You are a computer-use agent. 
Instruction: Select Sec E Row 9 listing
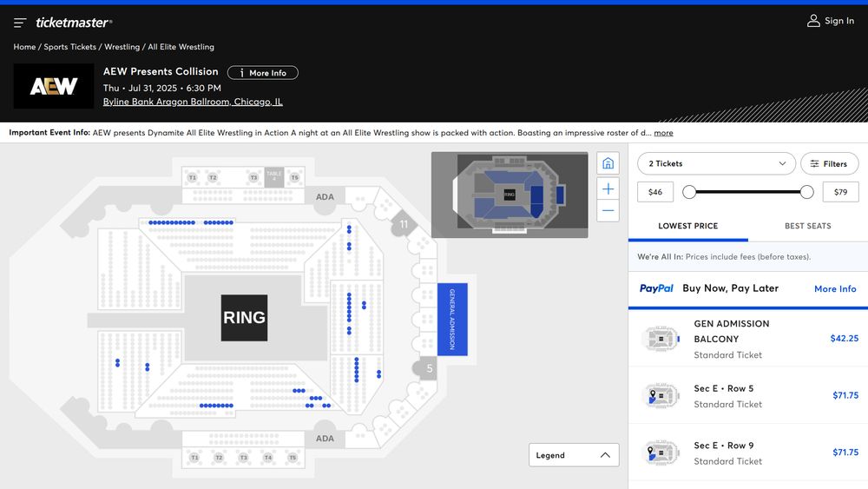point(748,453)
